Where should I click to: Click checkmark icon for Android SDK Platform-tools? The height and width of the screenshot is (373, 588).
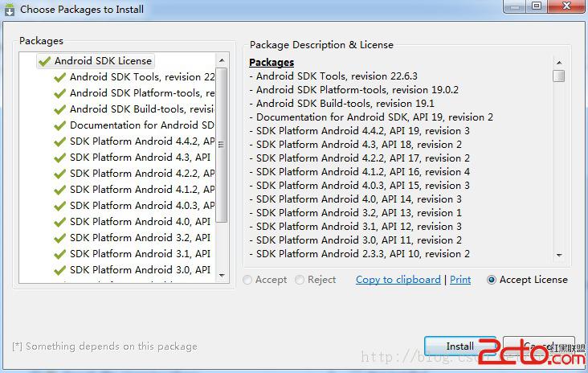pos(59,93)
